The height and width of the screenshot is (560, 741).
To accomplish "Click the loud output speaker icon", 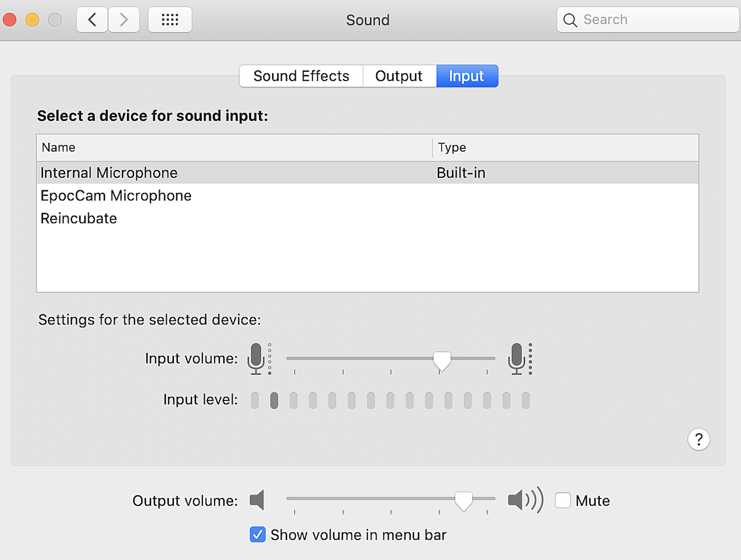I will pos(525,500).
